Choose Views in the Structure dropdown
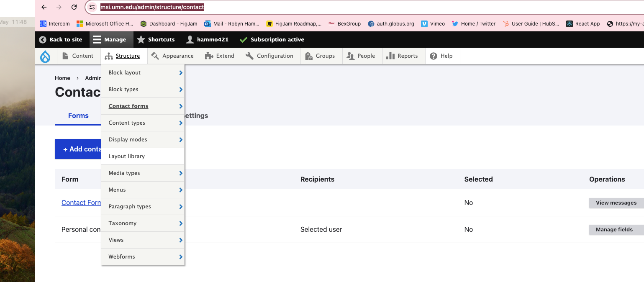This screenshot has width=644, height=282. [x=116, y=240]
